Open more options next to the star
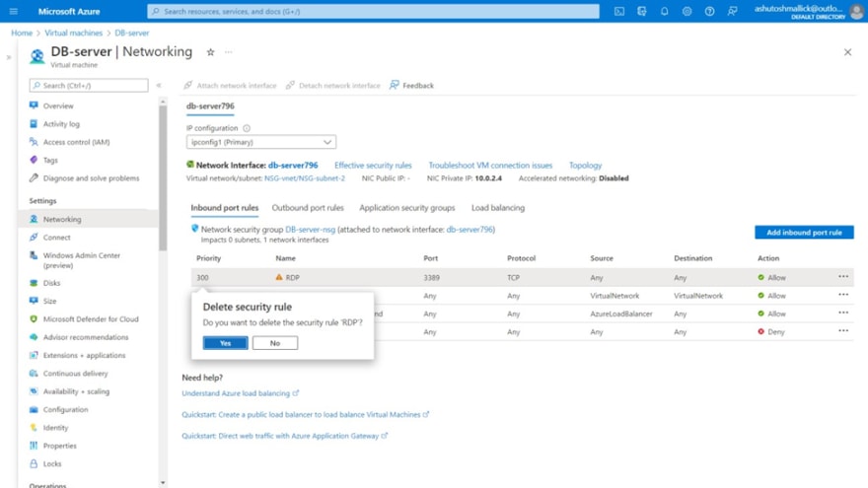Image resolution: width=868 pixels, height=488 pixels. (x=229, y=52)
